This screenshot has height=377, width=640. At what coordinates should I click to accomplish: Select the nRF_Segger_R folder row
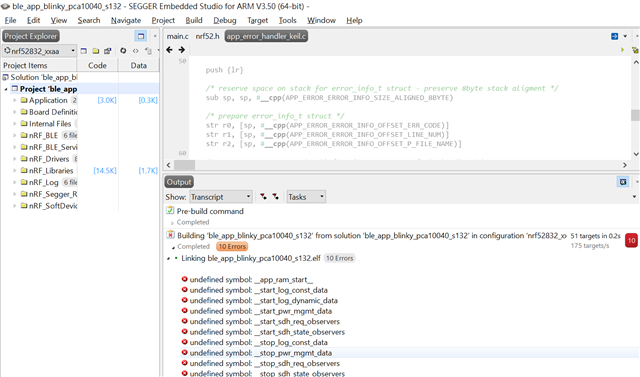[44, 194]
